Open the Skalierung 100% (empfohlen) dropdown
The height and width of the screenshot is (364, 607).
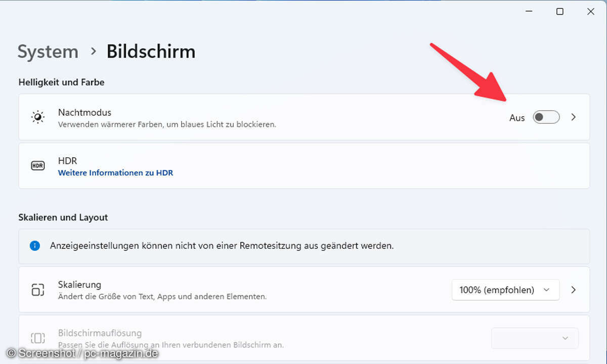506,290
